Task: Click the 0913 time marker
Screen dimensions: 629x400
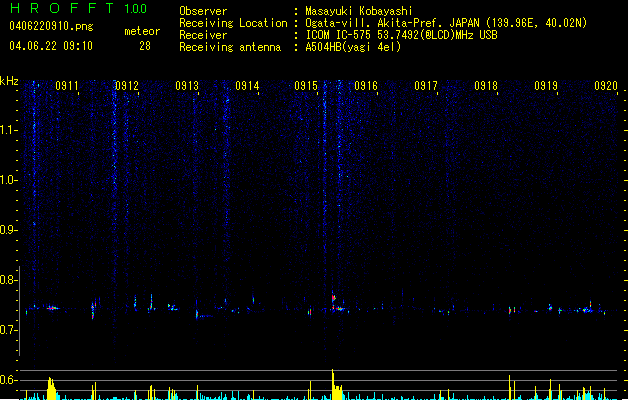Action: pos(187,86)
